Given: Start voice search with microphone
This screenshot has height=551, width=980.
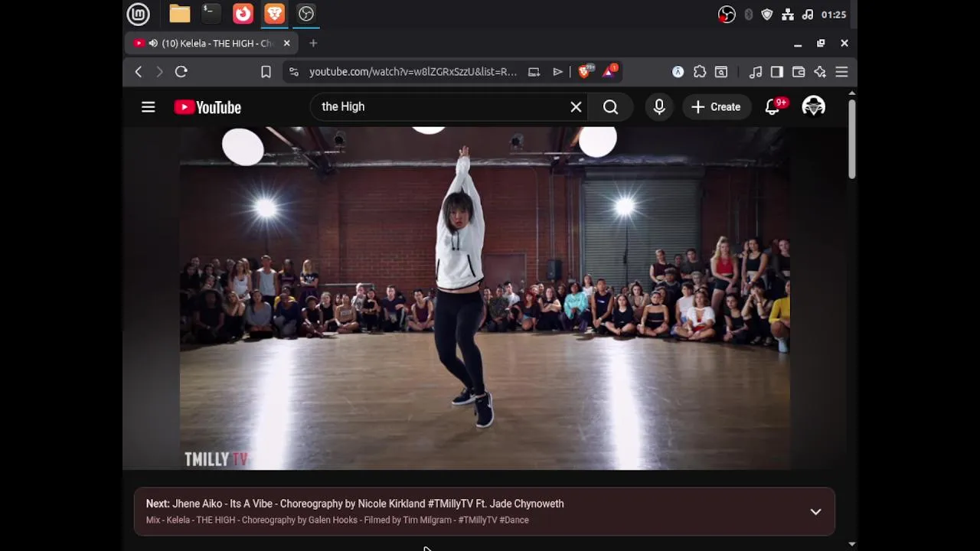Looking at the screenshot, I should (659, 107).
